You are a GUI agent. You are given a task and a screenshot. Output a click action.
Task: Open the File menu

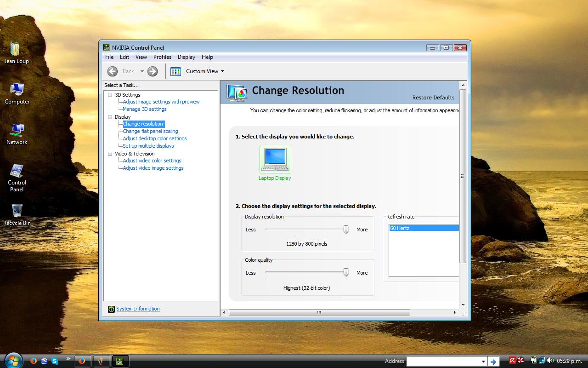[x=109, y=57]
